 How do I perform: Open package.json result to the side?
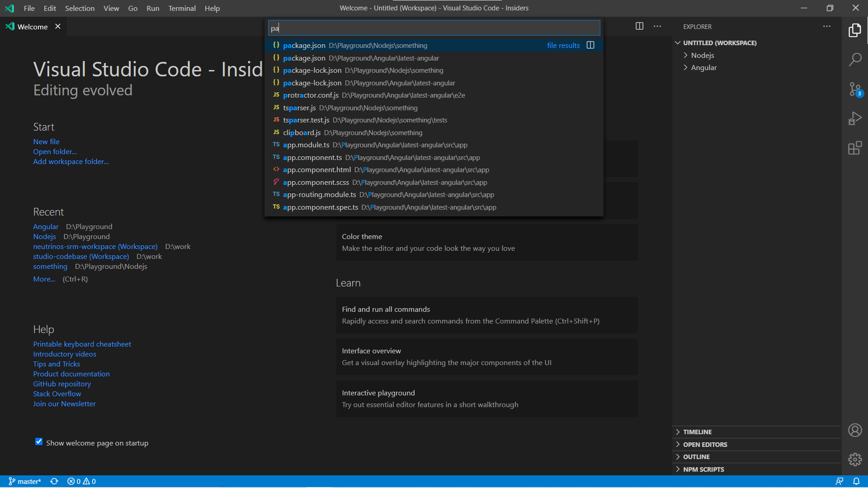[590, 45]
